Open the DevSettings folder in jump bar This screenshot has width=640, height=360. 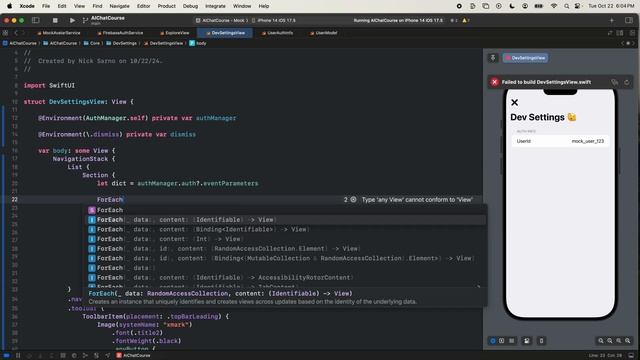121,43
